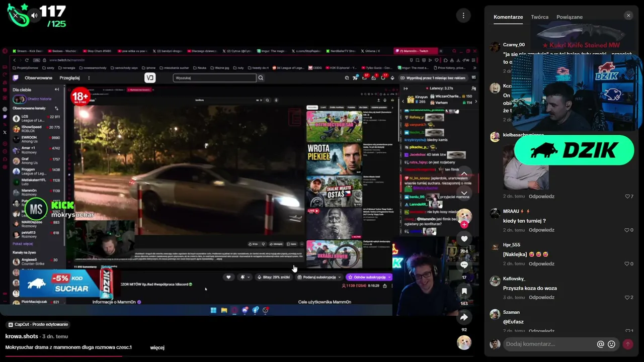Expand the description with 'więcej'
Screen dimensions: 644x362
click(157, 347)
